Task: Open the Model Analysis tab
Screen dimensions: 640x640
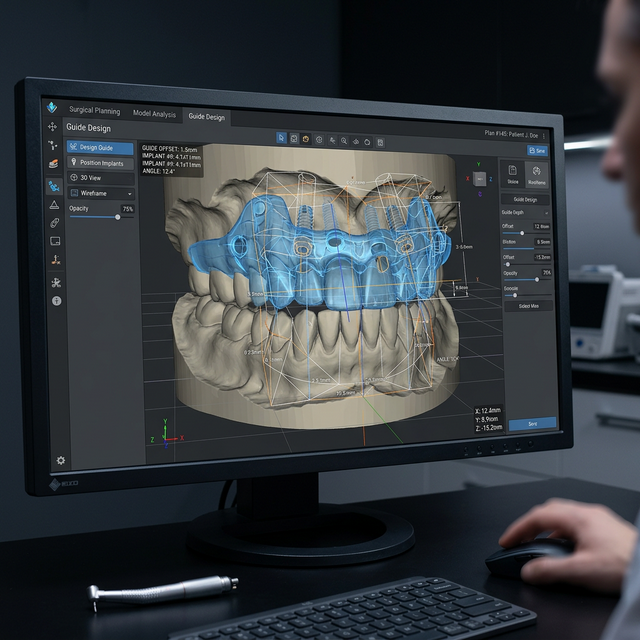Action: point(154,115)
